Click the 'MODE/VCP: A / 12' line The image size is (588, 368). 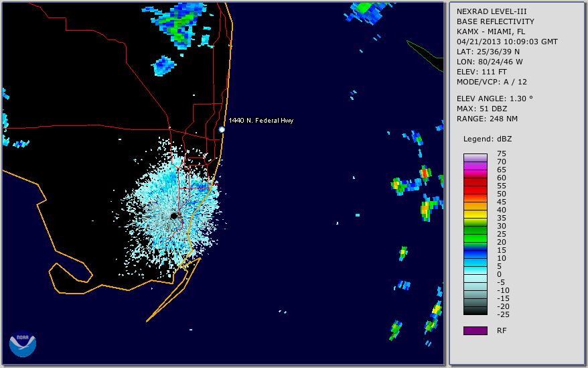(x=492, y=82)
